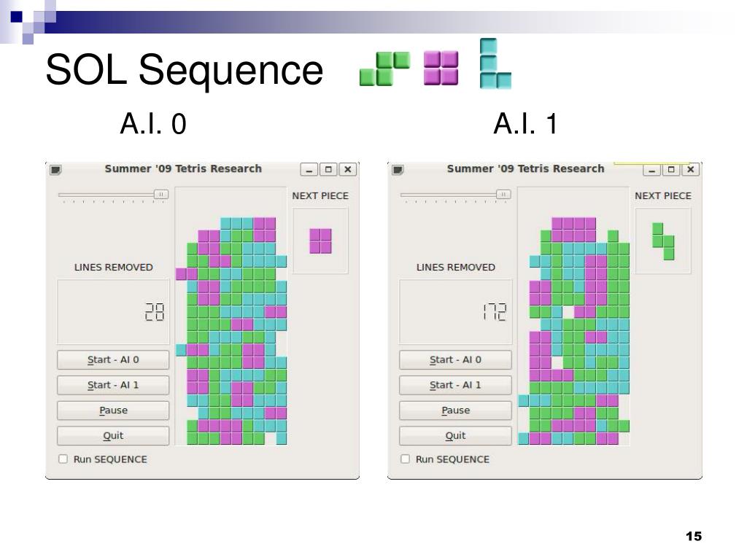Open window menu icon of right Tetris window
The height and width of the screenshot is (560, 747).
coord(398,169)
